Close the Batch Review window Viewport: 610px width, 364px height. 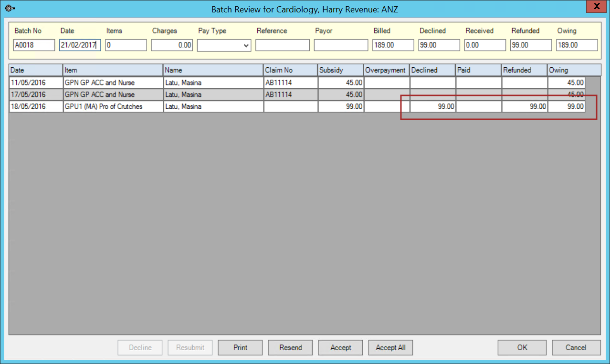pos(597,7)
